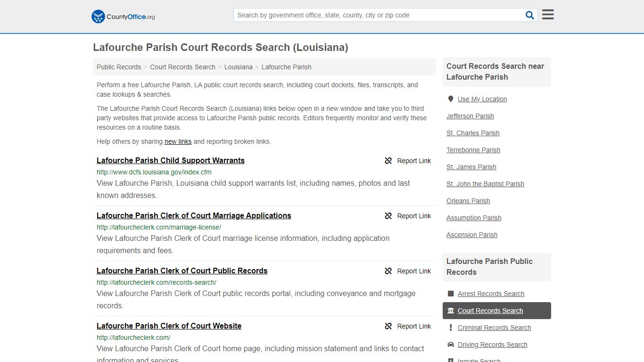
Task: Open the Lafourche Parish breadcrumb link
Action: pos(286,67)
